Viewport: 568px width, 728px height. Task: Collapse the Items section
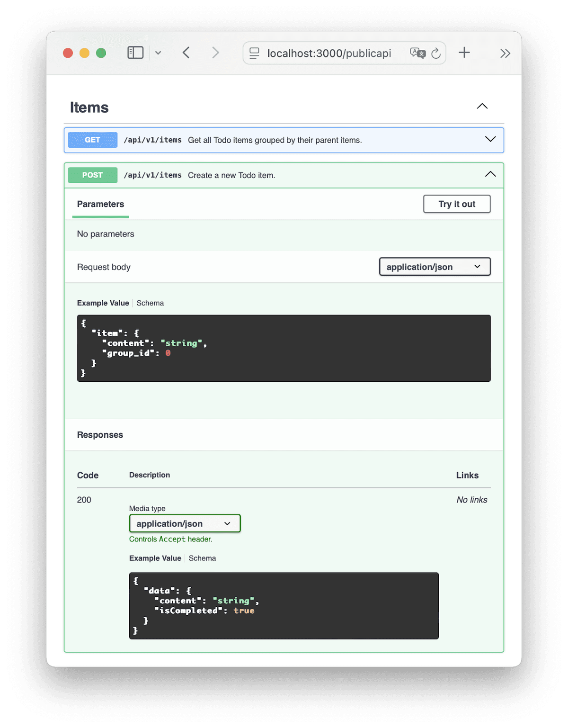pyautogui.click(x=482, y=106)
